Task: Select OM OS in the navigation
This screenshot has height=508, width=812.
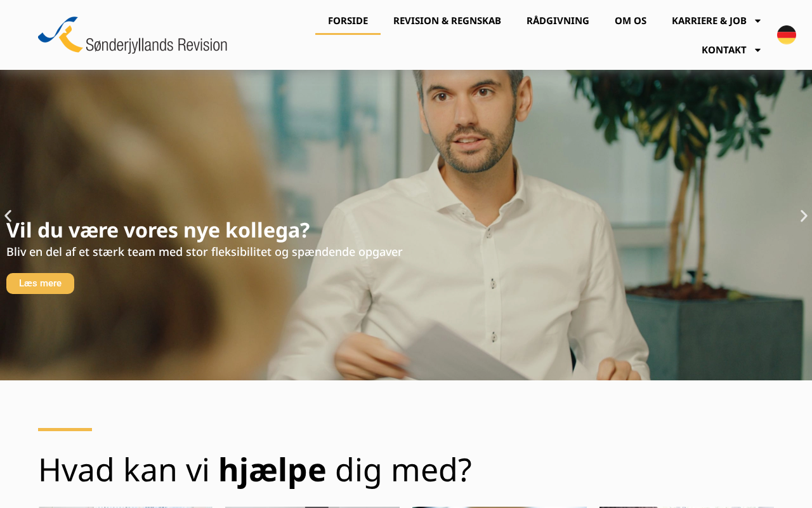Action: pos(631,20)
